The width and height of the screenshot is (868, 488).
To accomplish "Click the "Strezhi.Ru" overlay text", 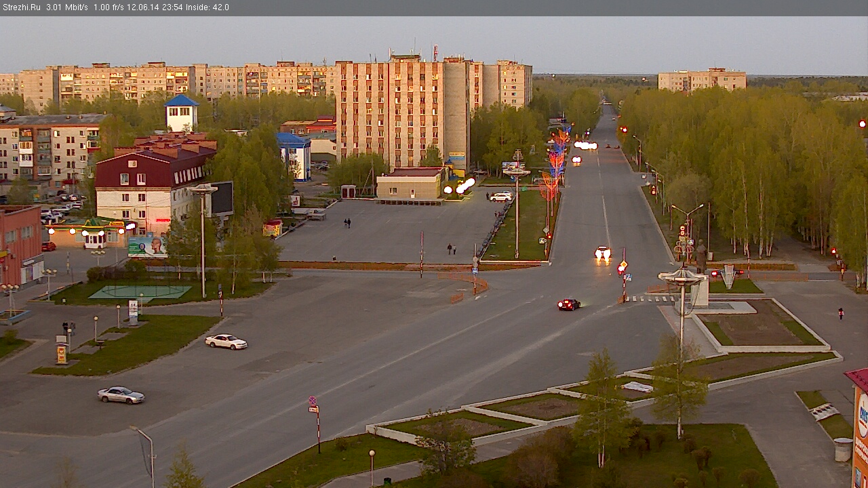I will coord(21,7).
